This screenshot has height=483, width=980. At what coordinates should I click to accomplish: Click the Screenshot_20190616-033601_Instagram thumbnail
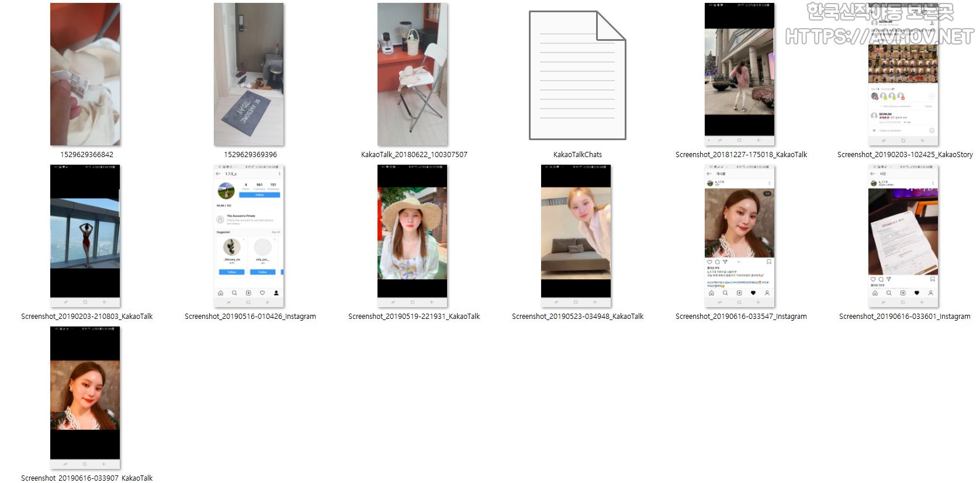point(903,236)
